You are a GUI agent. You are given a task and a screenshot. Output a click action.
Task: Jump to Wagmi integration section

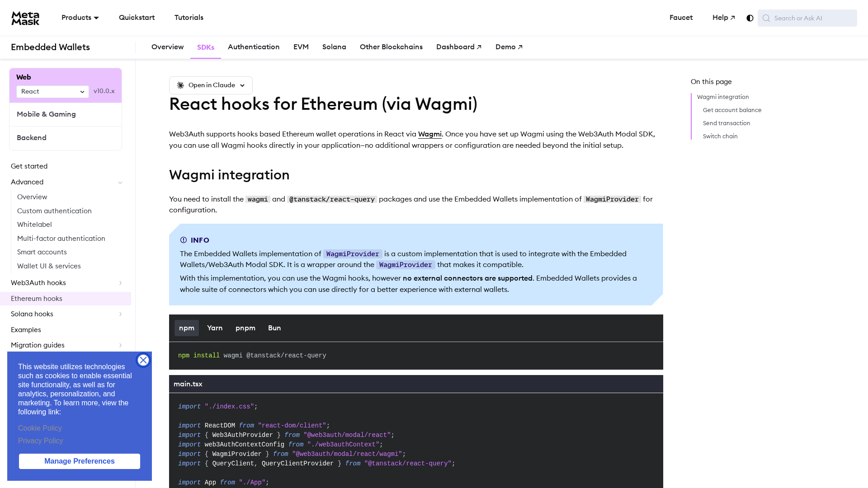click(x=723, y=97)
